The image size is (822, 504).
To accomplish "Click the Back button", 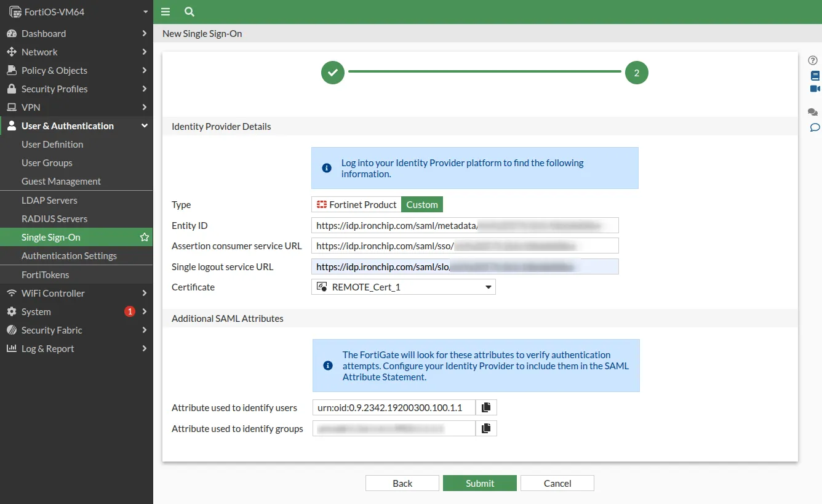I will click(402, 483).
